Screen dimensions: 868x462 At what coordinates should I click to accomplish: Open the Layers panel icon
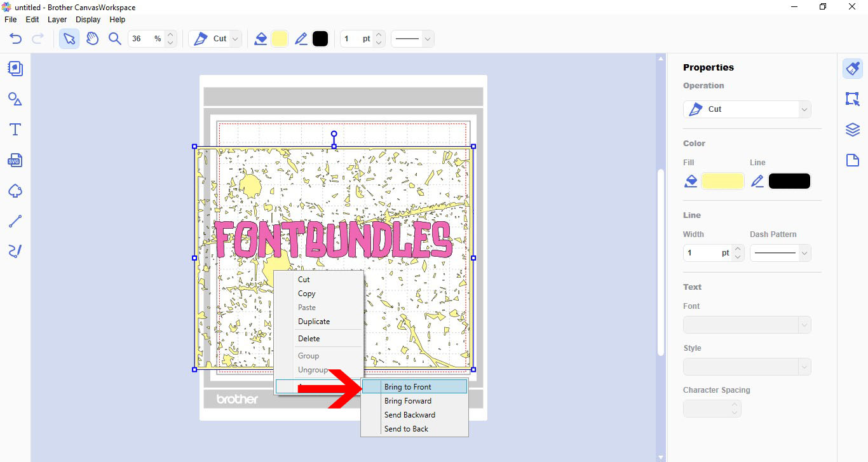[853, 130]
